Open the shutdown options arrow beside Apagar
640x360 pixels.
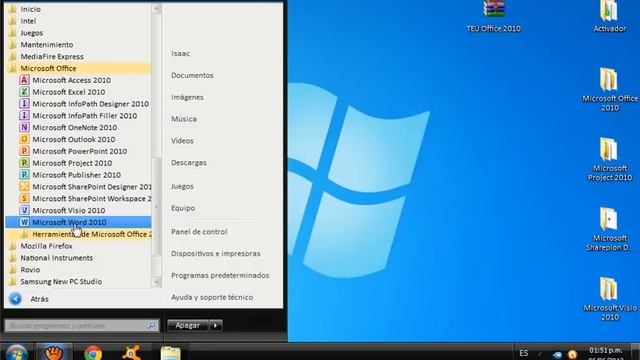[215, 325]
